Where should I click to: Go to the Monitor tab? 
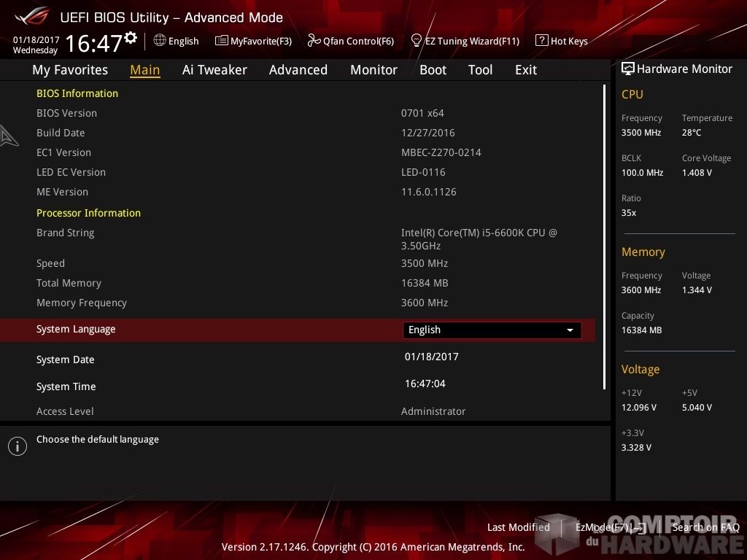tap(373, 70)
